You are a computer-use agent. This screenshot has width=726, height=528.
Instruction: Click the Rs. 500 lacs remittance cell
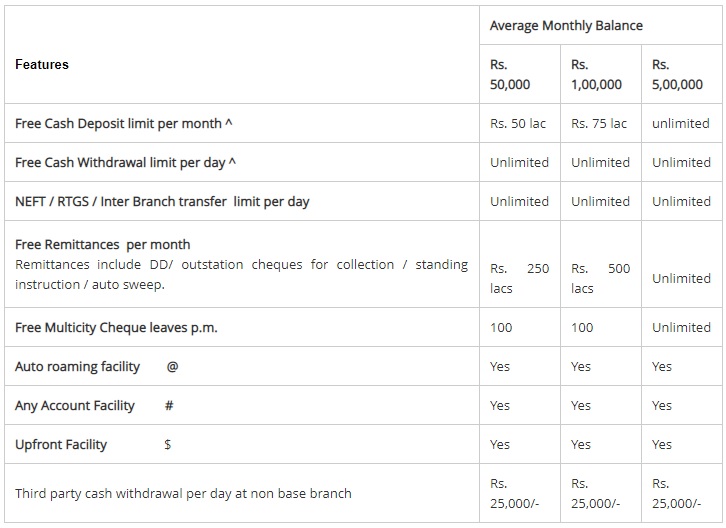pyautogui.click(x=601, y=278)
